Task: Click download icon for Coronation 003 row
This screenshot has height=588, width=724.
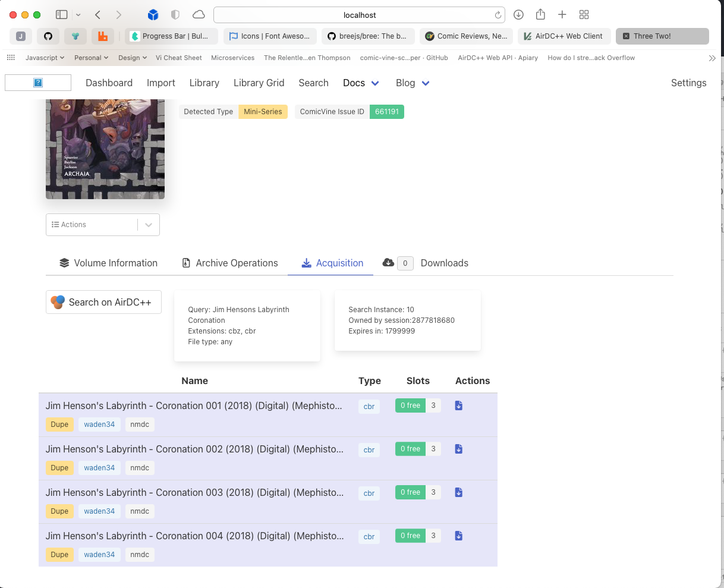Action: coord(458,492)
